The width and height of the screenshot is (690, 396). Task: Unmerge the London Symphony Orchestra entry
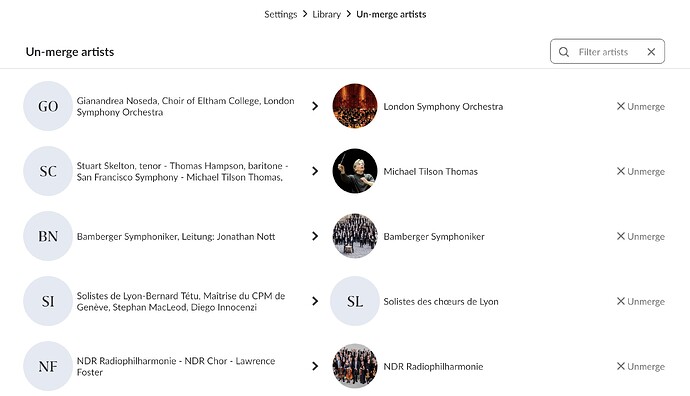[640, 106]
